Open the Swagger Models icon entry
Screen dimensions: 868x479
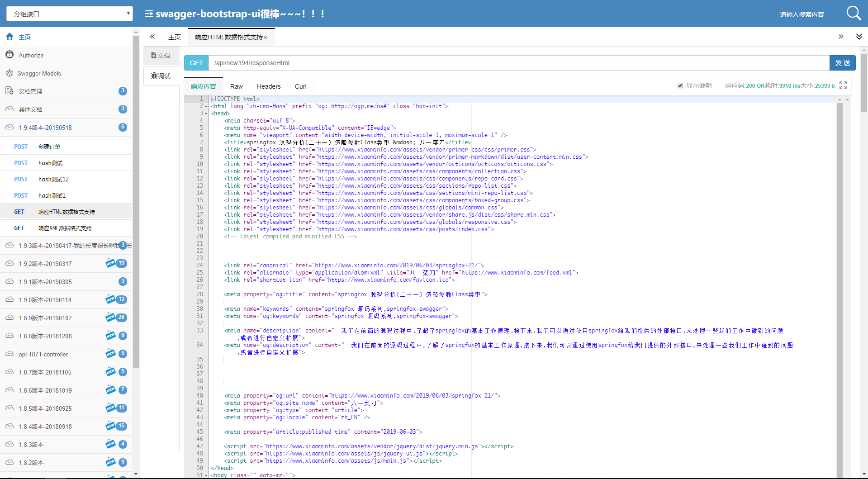(x=9, y=73)
